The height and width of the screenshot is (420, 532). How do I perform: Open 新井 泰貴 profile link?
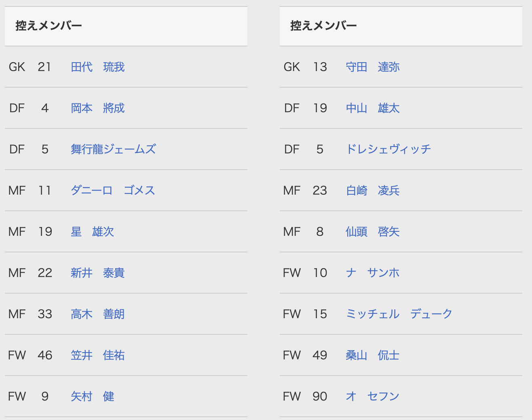tap(97, 273)
